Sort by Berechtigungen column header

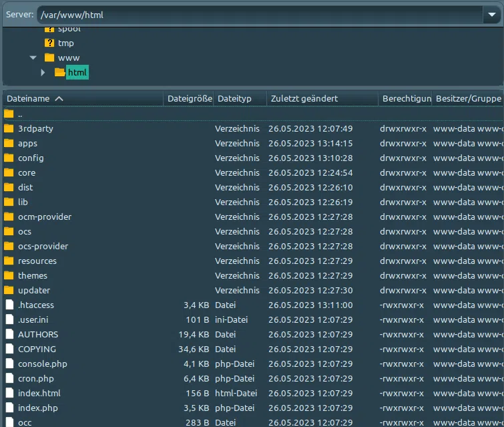(x=405, y=98)
